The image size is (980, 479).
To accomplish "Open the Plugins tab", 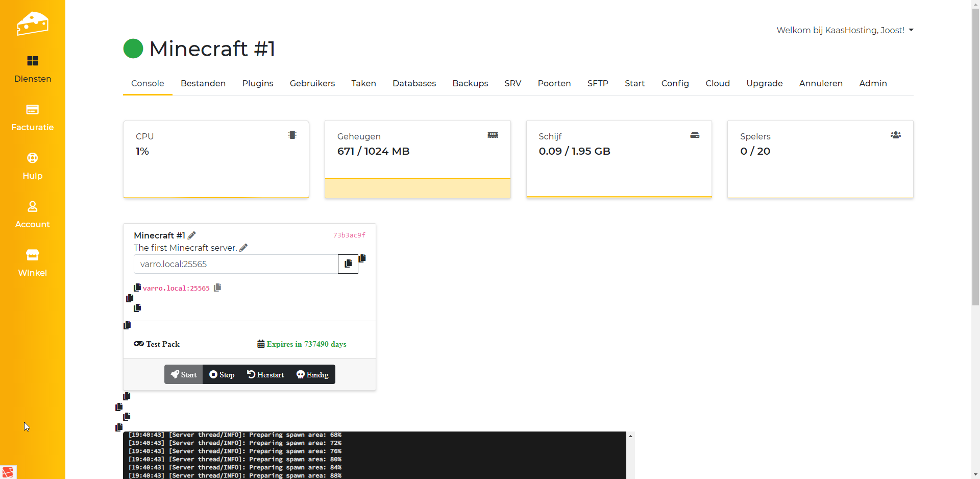I will 258,83.
